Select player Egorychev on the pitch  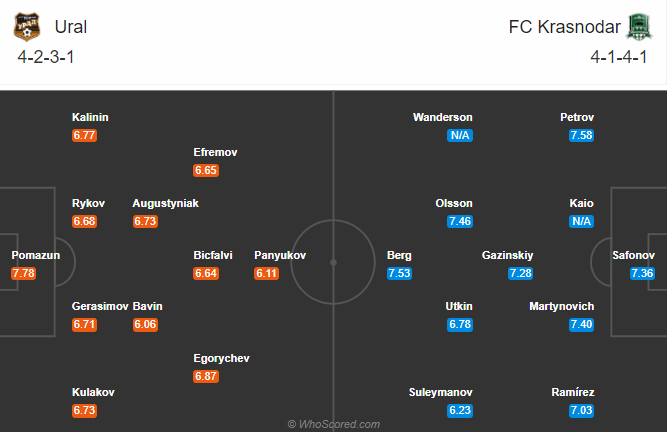[221, 358]
